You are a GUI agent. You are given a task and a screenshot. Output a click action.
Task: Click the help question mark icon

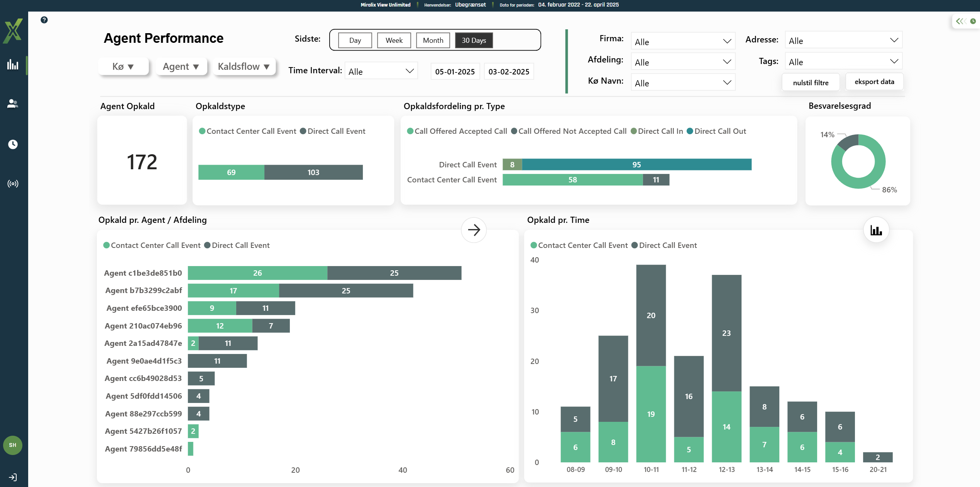(x=44, y=20)
